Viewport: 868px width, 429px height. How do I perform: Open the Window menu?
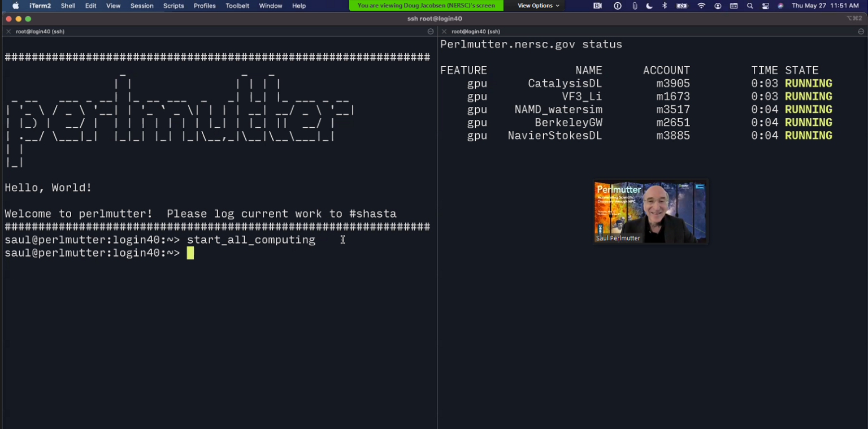pyautogui.click(x=271, y=6)
